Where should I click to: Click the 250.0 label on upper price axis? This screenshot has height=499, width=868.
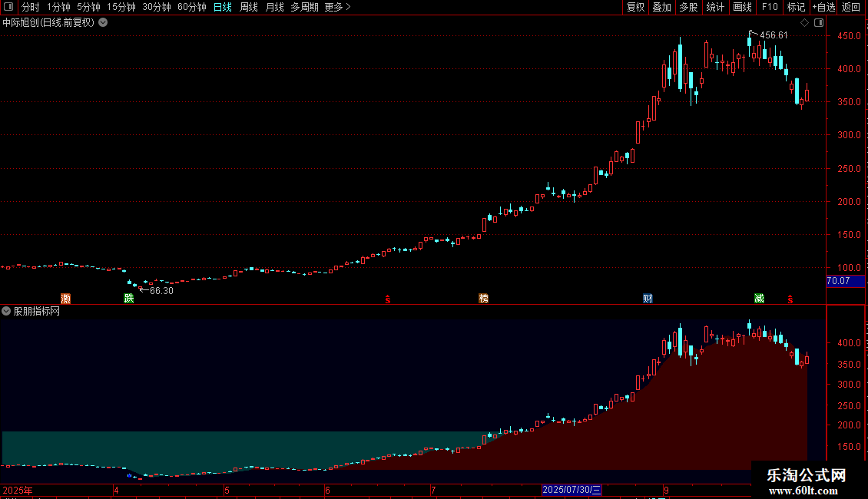[849, 168]
